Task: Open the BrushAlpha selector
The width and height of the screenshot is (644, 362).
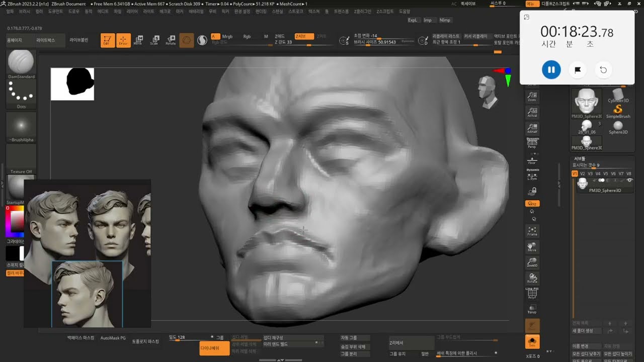Action: tap(21, 127)
